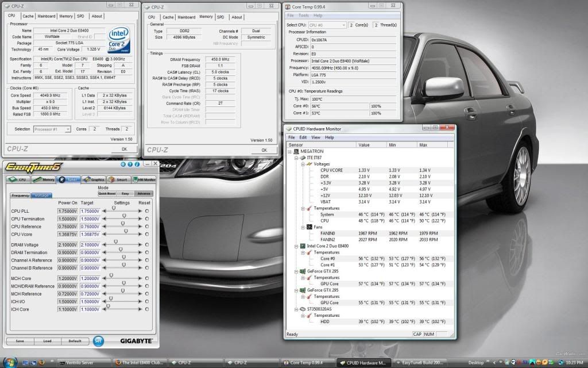Collapse the Voltages tree node

tap(303, 164)
